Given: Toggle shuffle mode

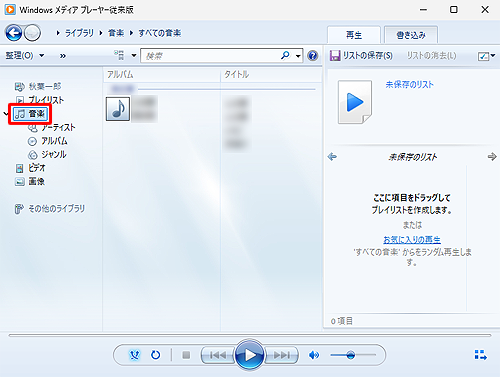Looking at the screenshot, I should [134, 355].
